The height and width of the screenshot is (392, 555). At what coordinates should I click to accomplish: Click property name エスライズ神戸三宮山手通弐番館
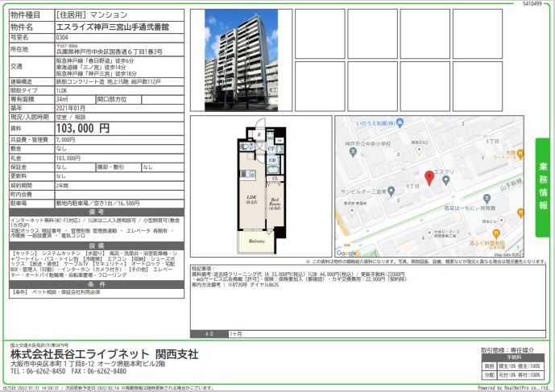[113, 27]
